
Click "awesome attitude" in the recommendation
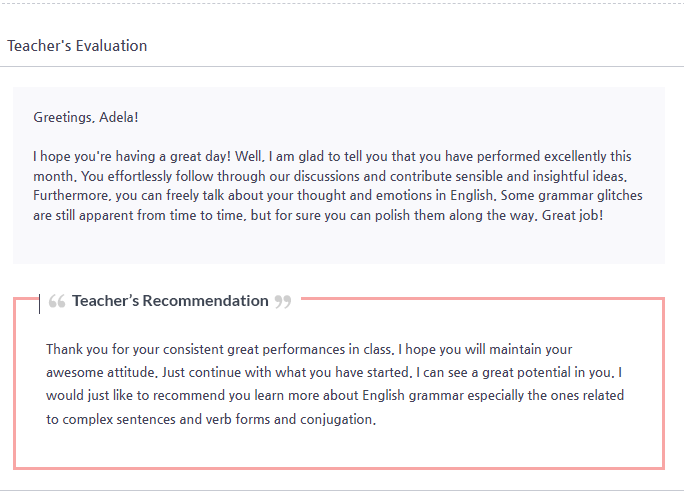100,373
